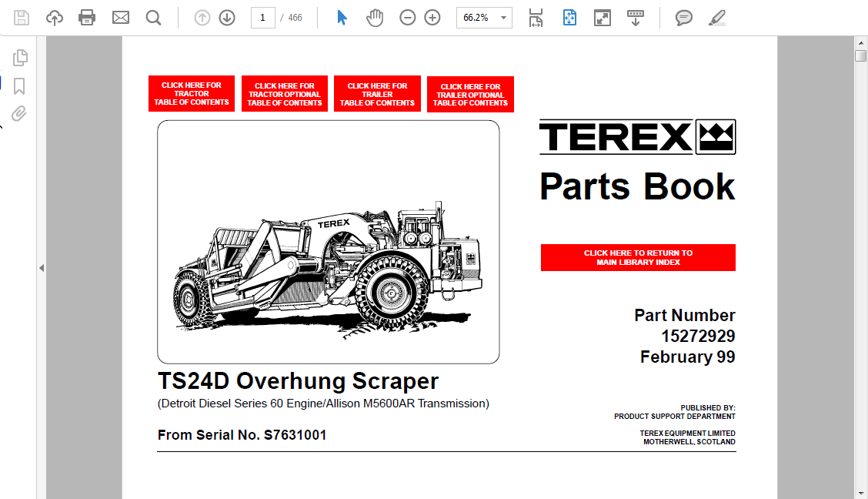Add a sticky note comment
This screenshot has width=868, height=499.
point(683,18)
